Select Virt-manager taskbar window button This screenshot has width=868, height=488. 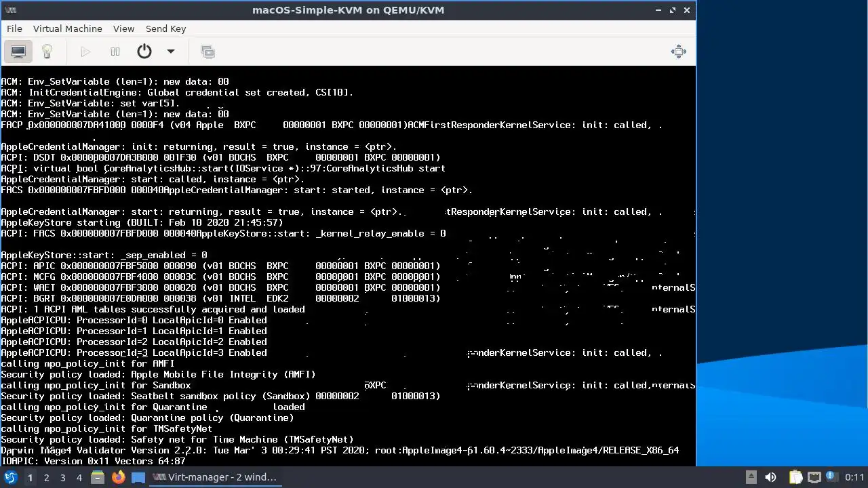[215, 477]
